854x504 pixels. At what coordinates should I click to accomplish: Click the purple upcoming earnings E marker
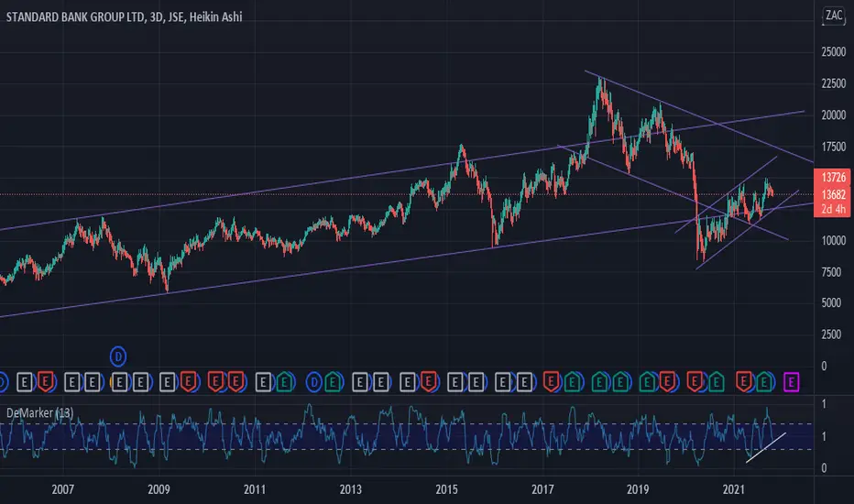point(792,382)
